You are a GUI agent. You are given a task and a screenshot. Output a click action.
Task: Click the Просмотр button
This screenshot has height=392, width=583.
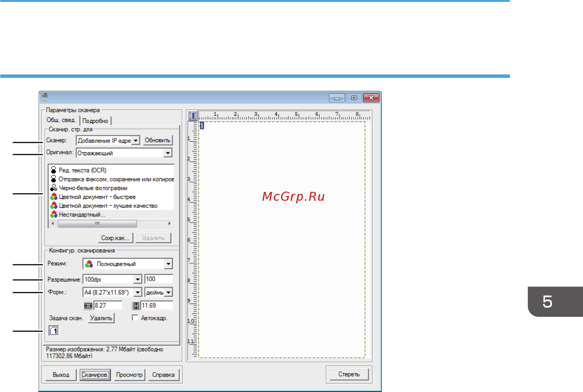click(x=129, y=375)
